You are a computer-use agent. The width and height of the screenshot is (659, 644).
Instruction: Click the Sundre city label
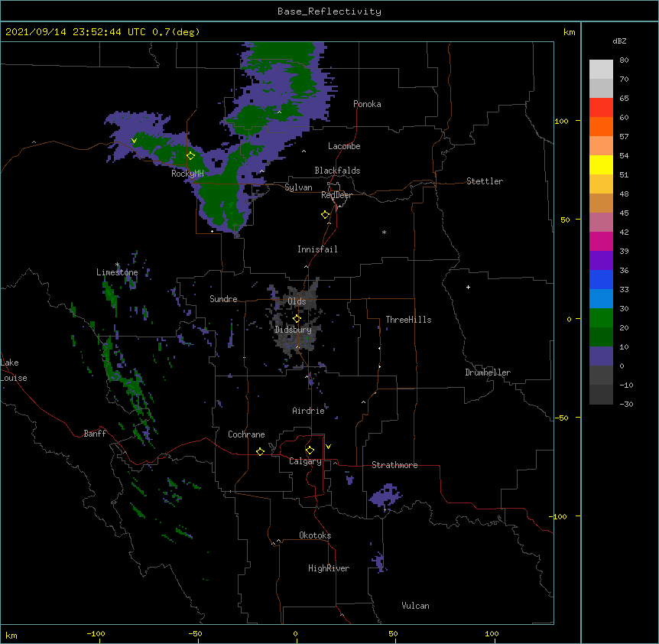tap(223, 299)
